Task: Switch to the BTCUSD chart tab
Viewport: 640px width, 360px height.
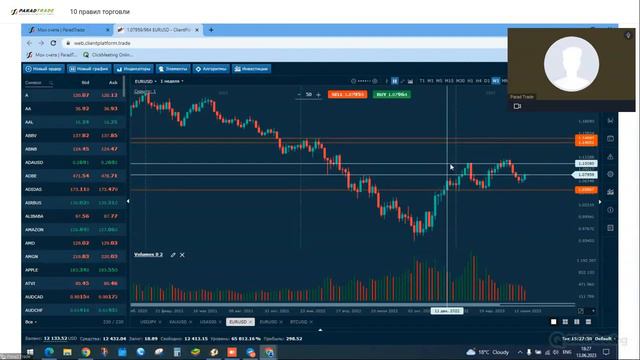Action: [298, 322]
